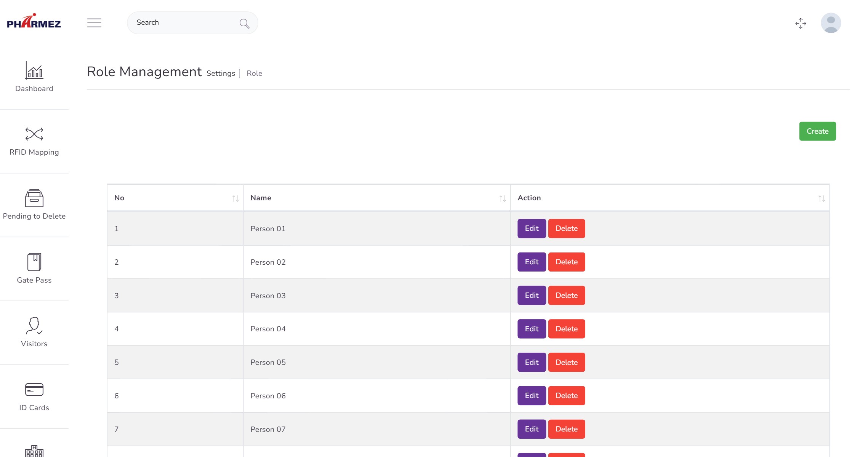The height and width of the screenshot is (457, 868).
Task: Sort table by No column
Action: [235, 198]
